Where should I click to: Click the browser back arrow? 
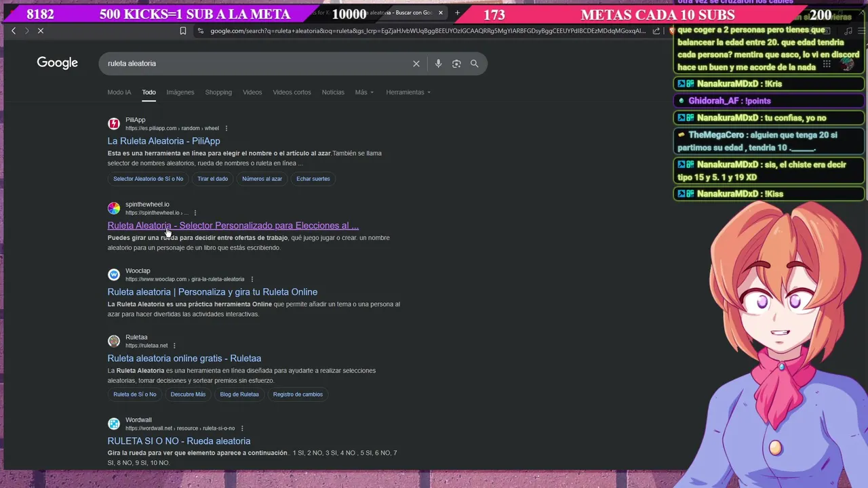14,30
